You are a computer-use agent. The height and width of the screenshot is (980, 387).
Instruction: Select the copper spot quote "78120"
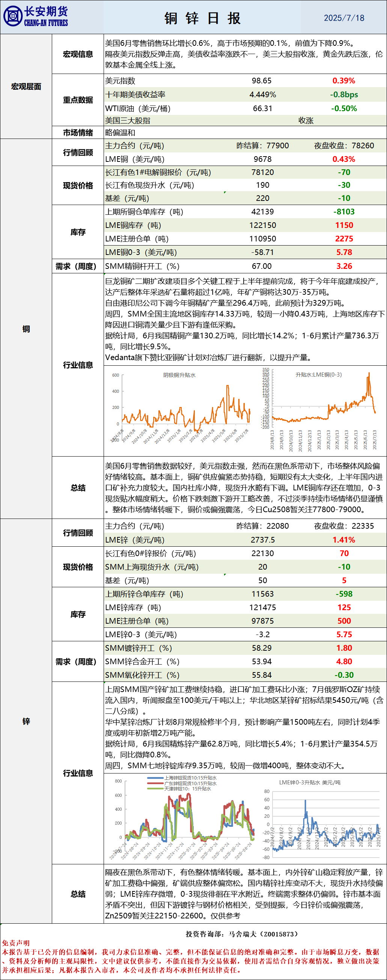(263, 172)
